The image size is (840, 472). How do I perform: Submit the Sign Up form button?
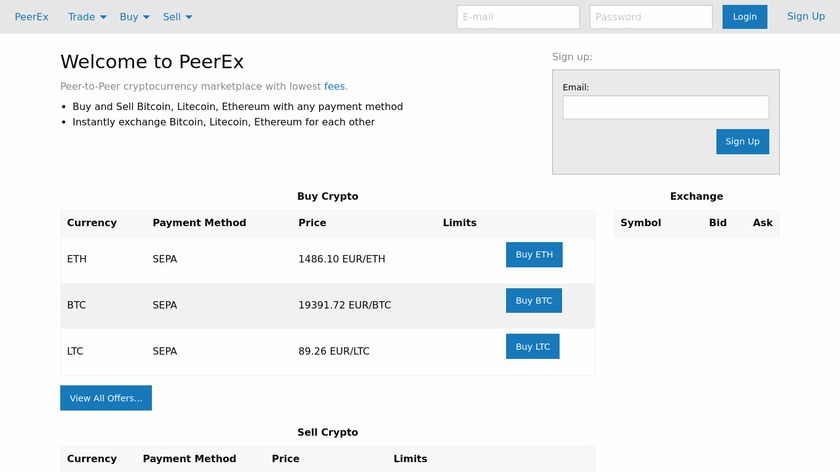point(742,141)
